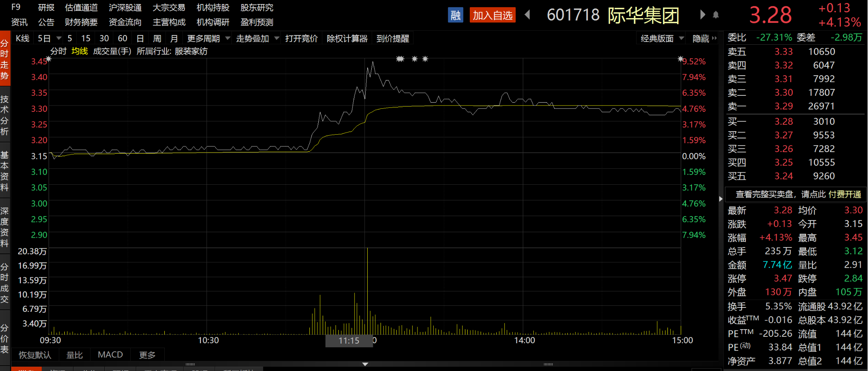Open the 更多 indicators tab
The image size is (868, 371).
[x=147, y=355]
